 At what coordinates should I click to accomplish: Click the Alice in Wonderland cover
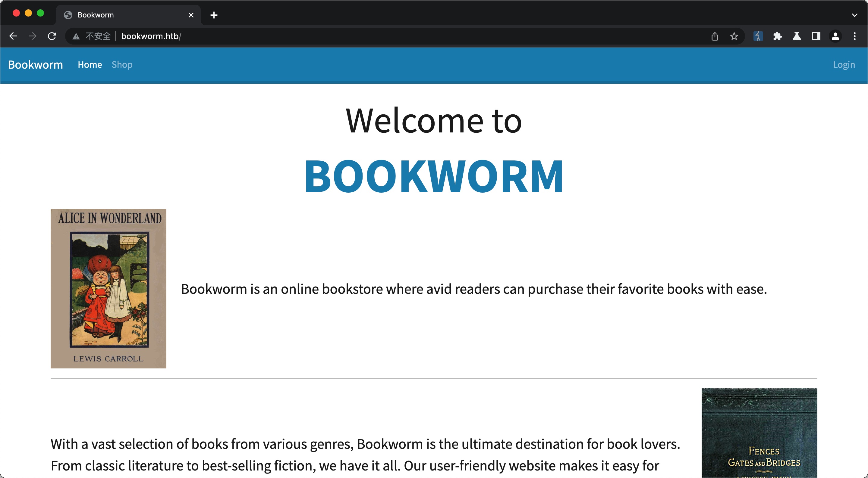[x=108, y=288]
